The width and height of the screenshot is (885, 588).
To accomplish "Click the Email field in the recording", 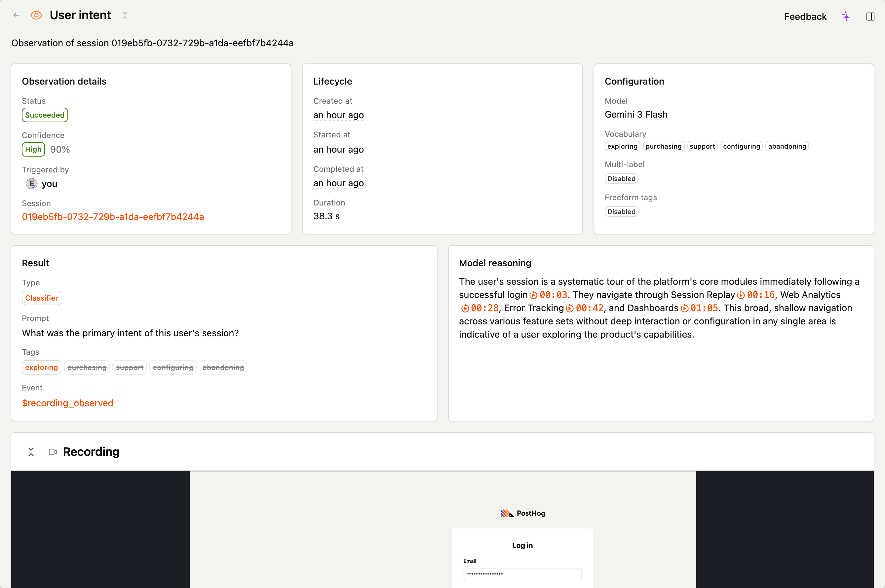I will [x=522, y=574].
